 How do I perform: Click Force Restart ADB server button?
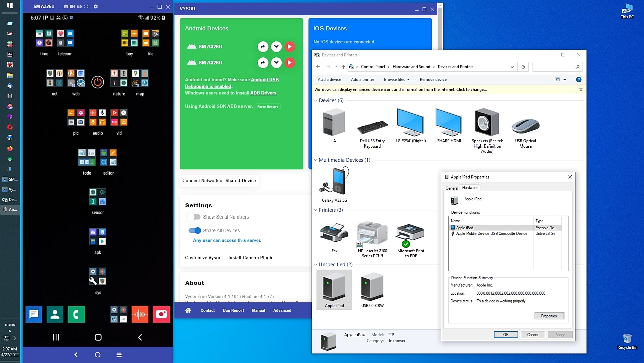pos(267,107)
